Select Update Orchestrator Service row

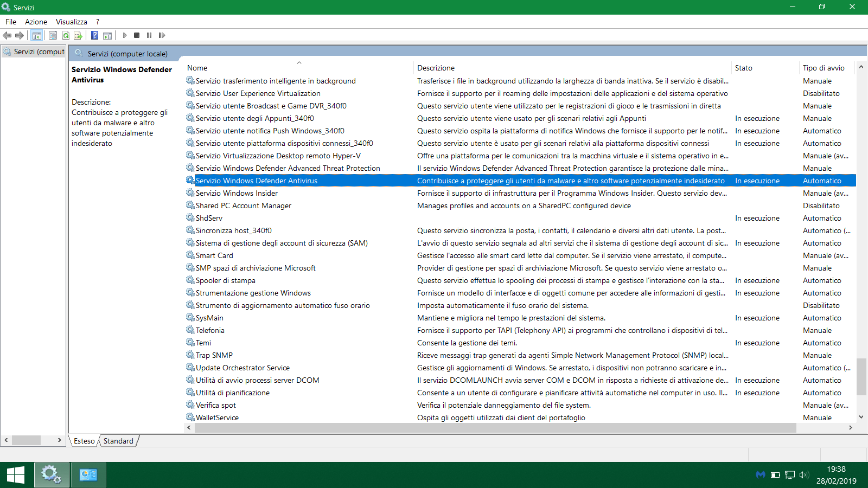click(520, 368)
